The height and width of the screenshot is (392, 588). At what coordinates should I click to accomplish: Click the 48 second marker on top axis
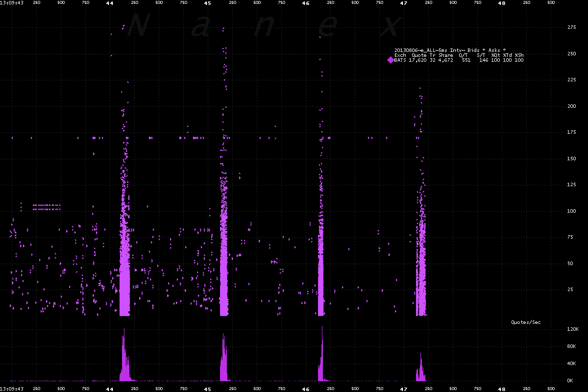(x=502, y=3)
